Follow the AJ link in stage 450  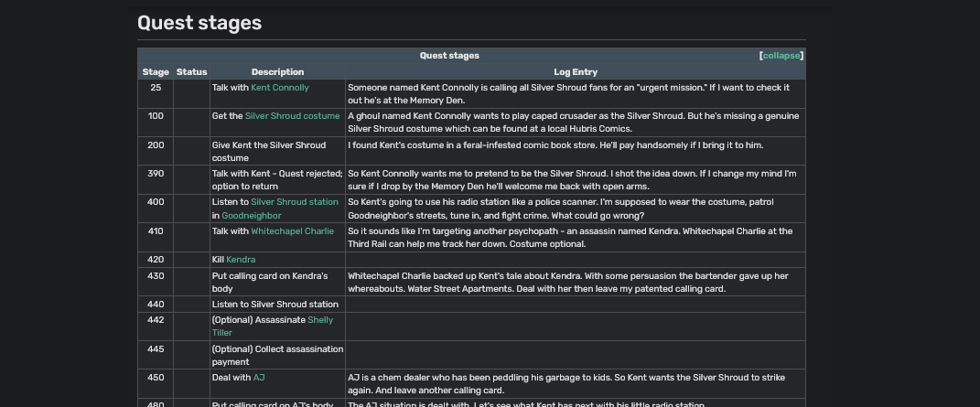click(259, 378)
